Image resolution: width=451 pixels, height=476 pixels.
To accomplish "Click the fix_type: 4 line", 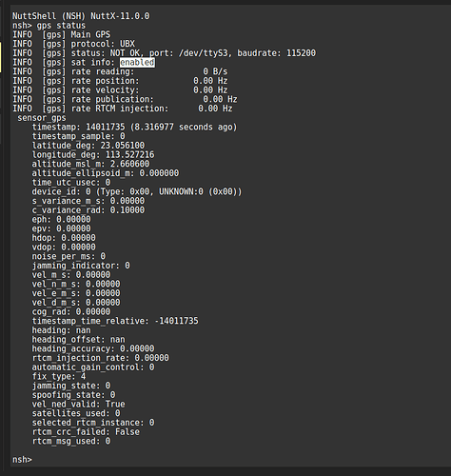I will coord(59,376).
